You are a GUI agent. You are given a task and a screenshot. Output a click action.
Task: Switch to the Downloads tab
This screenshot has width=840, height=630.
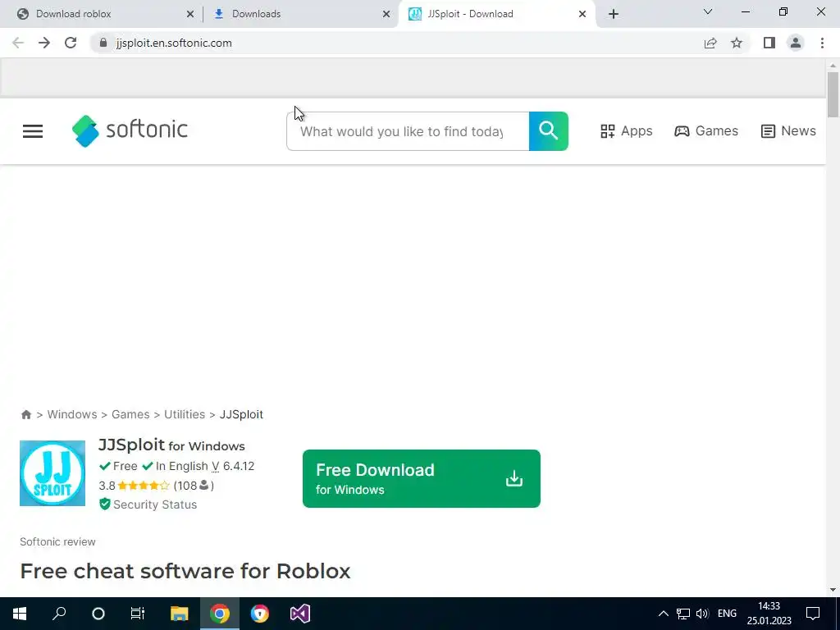300,14
